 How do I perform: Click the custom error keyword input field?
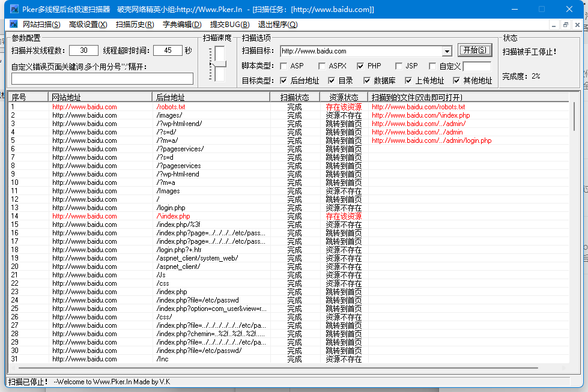[x=102, y=79]
